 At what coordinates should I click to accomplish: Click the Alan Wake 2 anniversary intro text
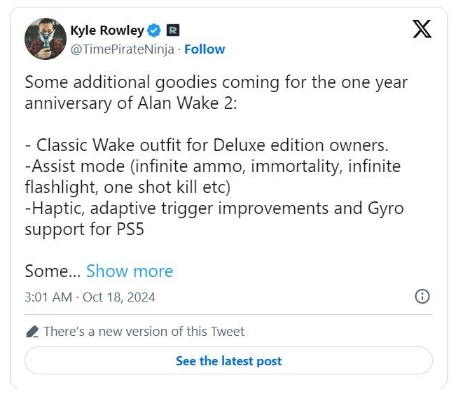pos(216,93)
